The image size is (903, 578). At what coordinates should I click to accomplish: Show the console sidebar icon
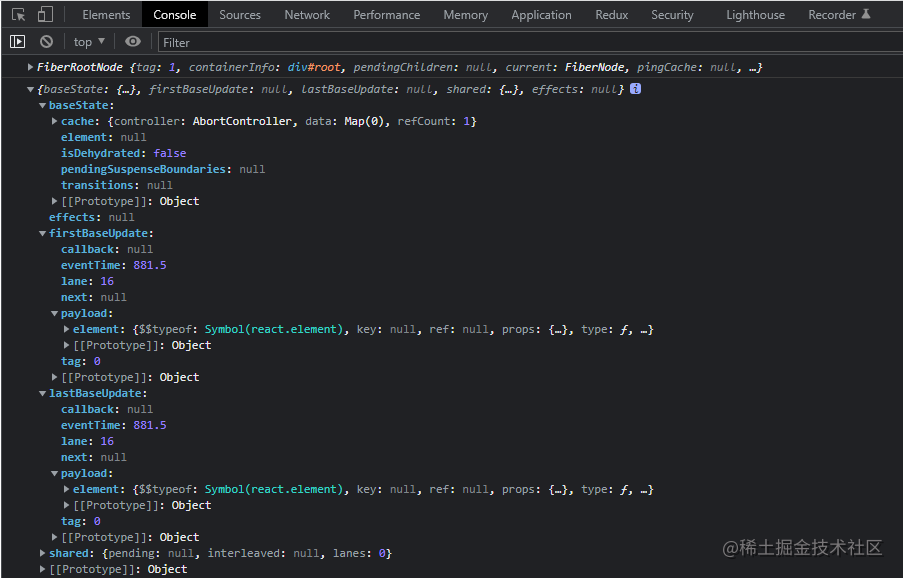click(x=18, y=41)
